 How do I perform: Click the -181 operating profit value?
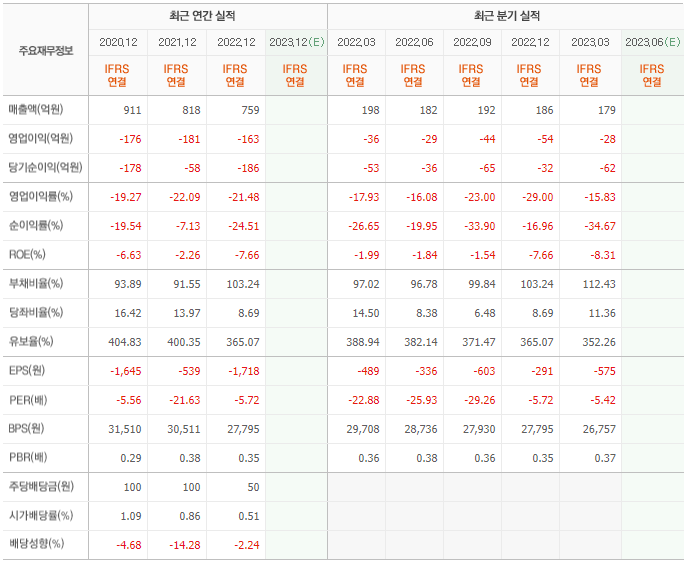[x=189, y=139]
